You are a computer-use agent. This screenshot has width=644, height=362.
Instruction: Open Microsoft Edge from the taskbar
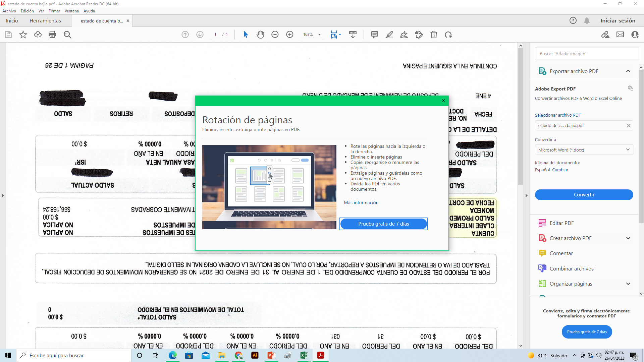pos(172,355)
